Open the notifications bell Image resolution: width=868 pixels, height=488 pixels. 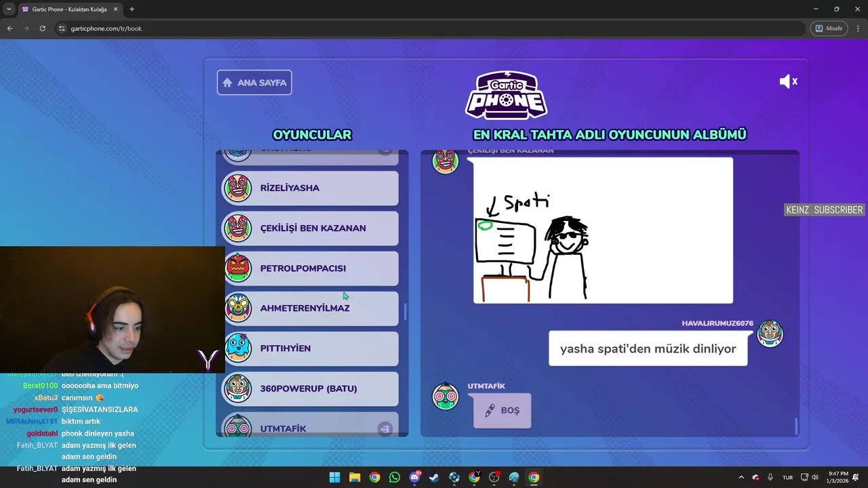click(x=856, y=477)
